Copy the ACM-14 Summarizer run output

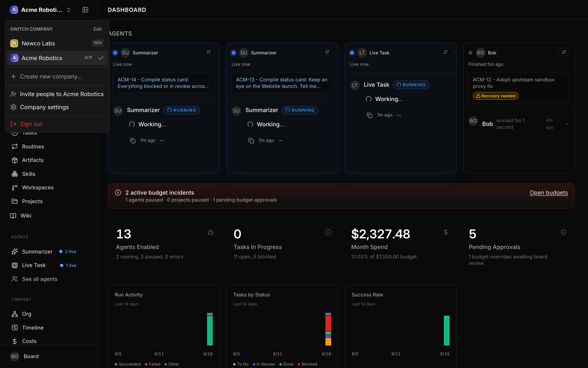[x=133, y=141]
